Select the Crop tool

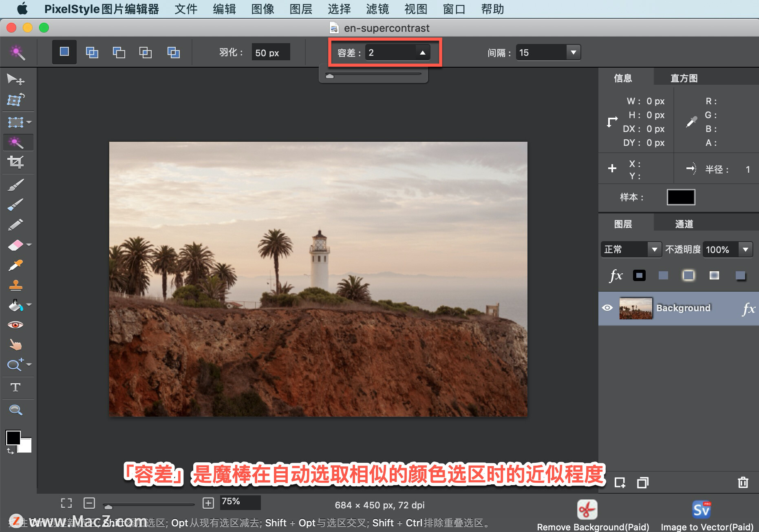(16, 162)
